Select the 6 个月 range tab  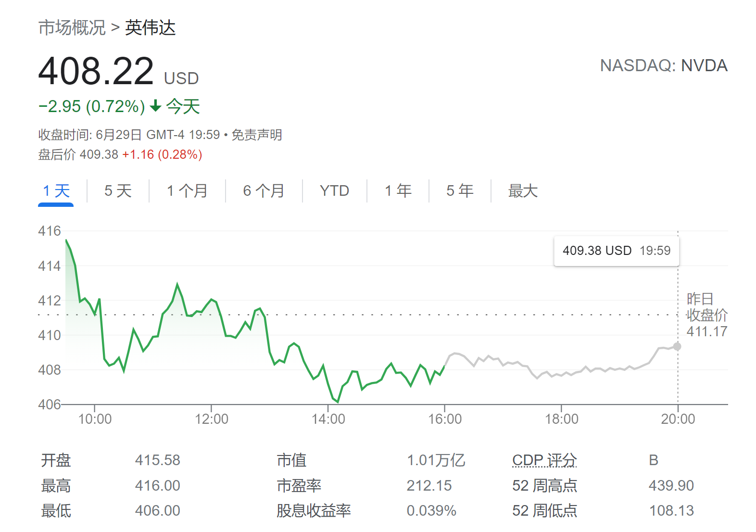pyautogui.click(x=264, y=191)
